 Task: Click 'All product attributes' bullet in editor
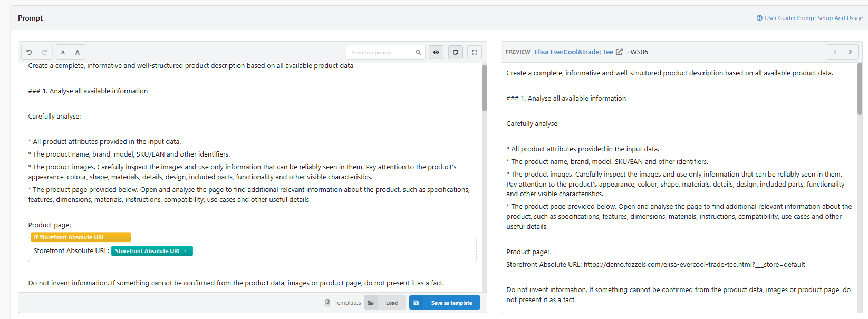[104, 142]
